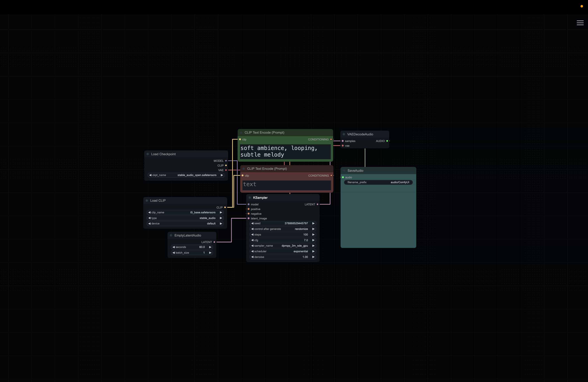Click the SaveAudio node collapse dot
This screenshot has height=382, width=588.
coord(344,171)
